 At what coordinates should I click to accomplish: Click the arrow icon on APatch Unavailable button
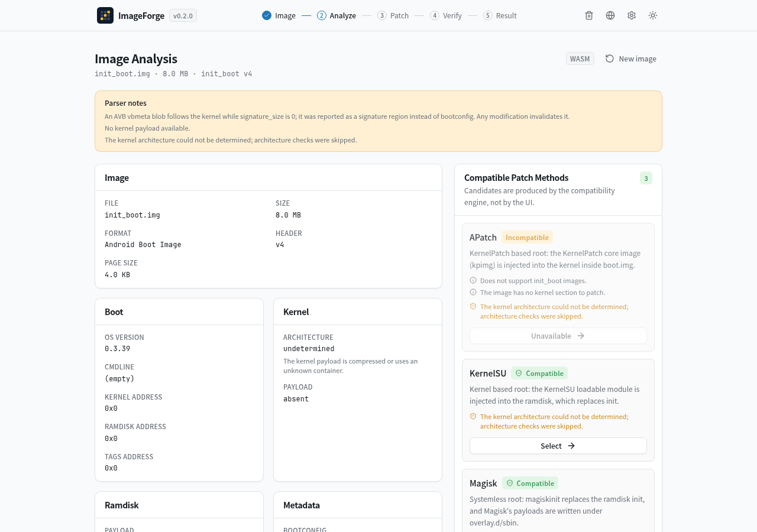click(581, 336)
